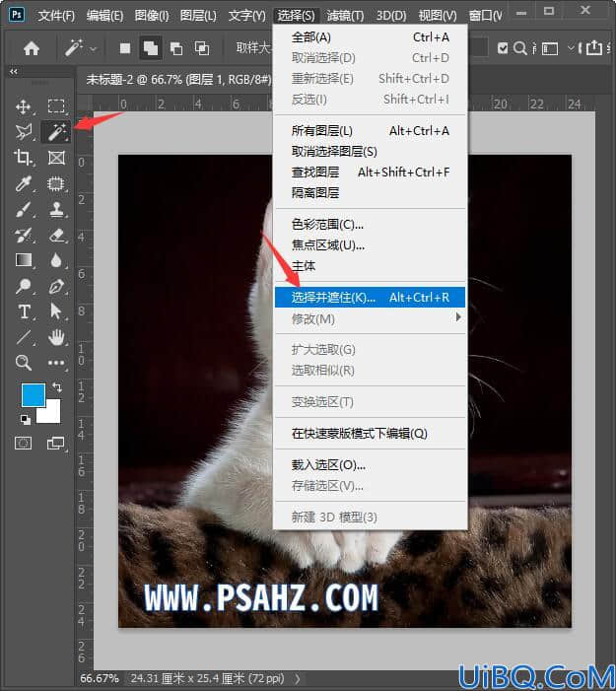
Task: Select the Blur drop tool
Action: [x=56, y=260]
